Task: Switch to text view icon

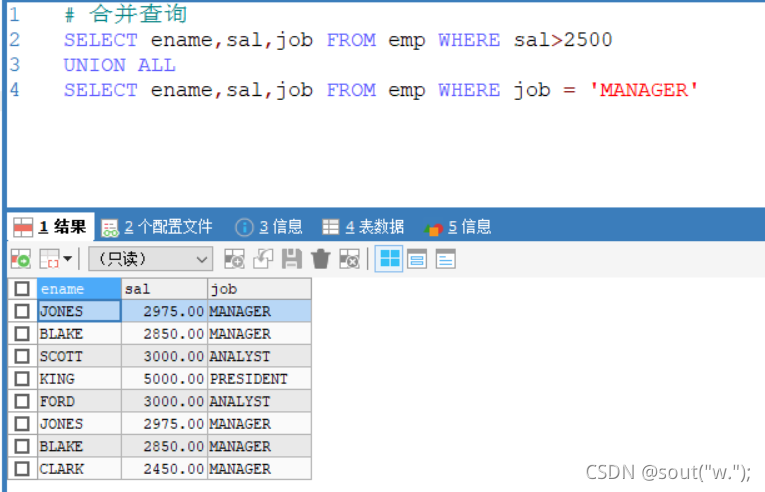Action: [445, 259]
